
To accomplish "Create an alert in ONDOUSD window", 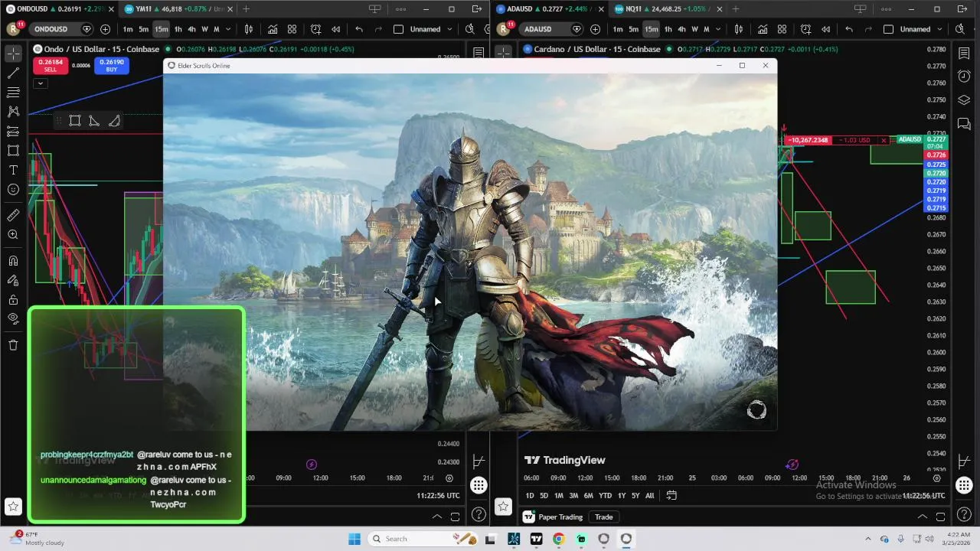I will (315, 29).
